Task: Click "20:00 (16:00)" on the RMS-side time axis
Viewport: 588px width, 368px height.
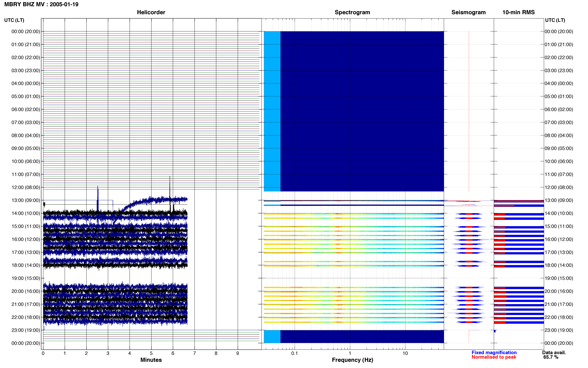Action: [x=559, y=291]
